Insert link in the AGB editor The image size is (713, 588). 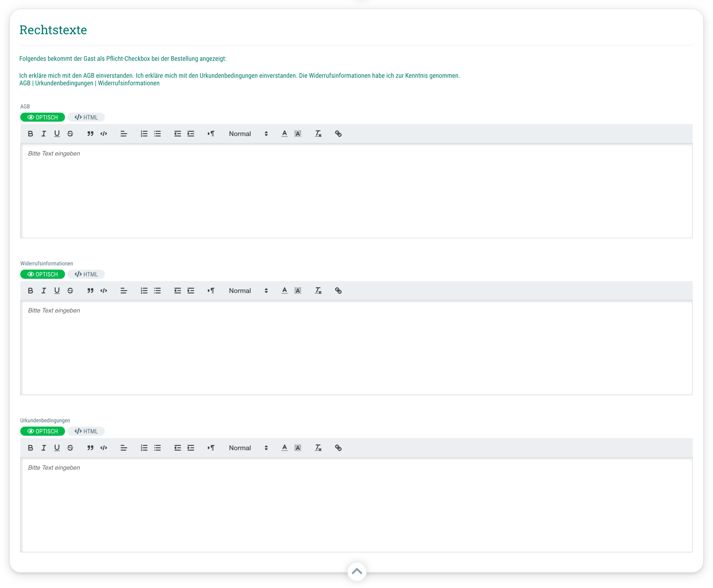click(338, 134)
